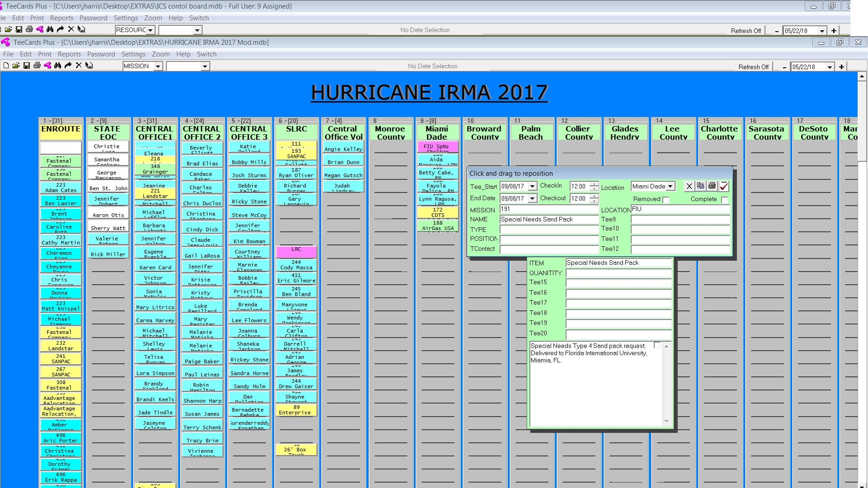Click the X icon beside the Location dropdown
This screenshot has width=868, height=488.
pyautogui.click(x=689, y=186)
